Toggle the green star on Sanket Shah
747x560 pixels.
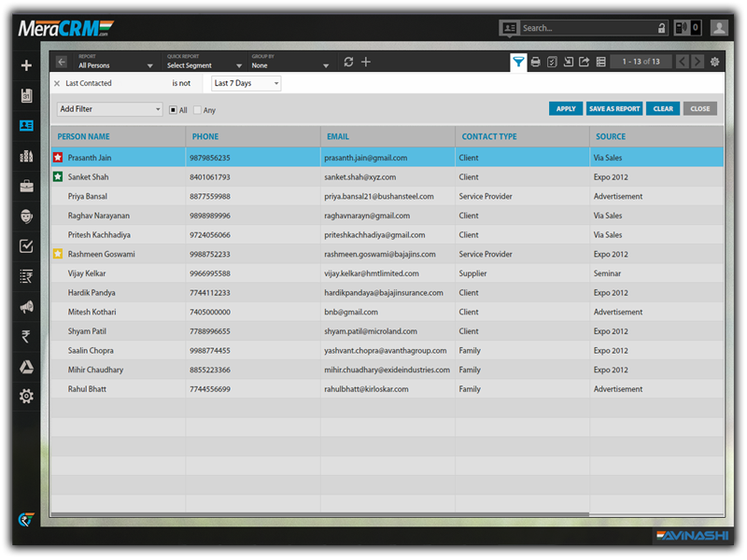(58, 176)
